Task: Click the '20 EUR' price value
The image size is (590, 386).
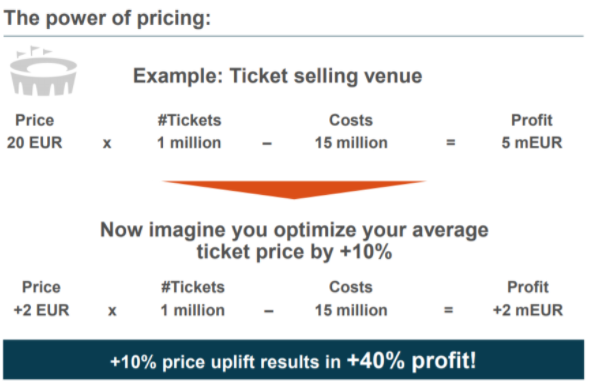Action: 35,143
